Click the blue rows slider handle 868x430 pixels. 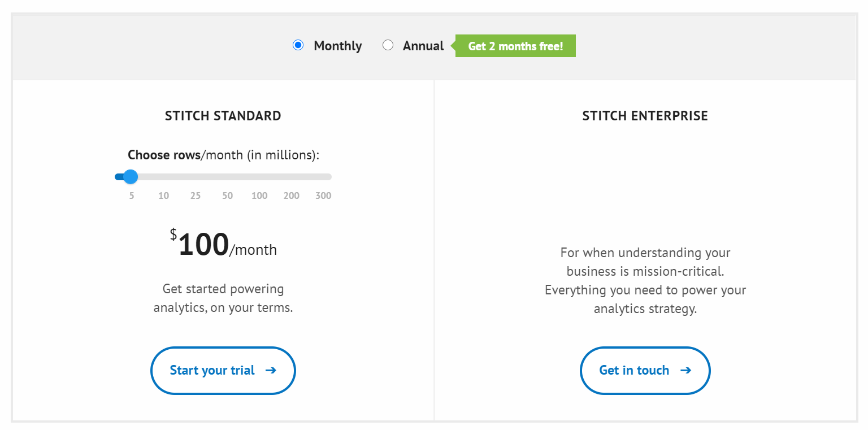click(131, 177)
